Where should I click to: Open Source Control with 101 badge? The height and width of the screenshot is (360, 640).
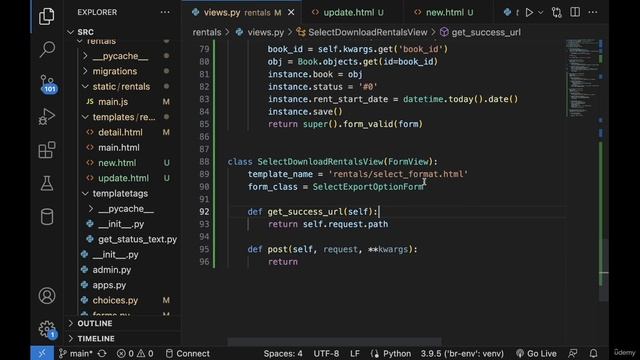(47, 84)
